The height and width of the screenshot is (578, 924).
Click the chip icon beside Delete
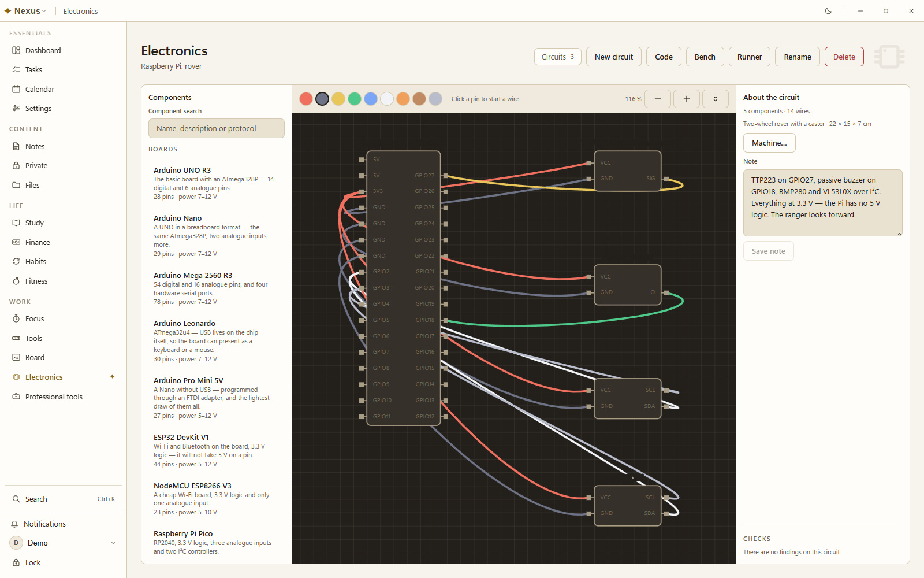coord(889,57)
